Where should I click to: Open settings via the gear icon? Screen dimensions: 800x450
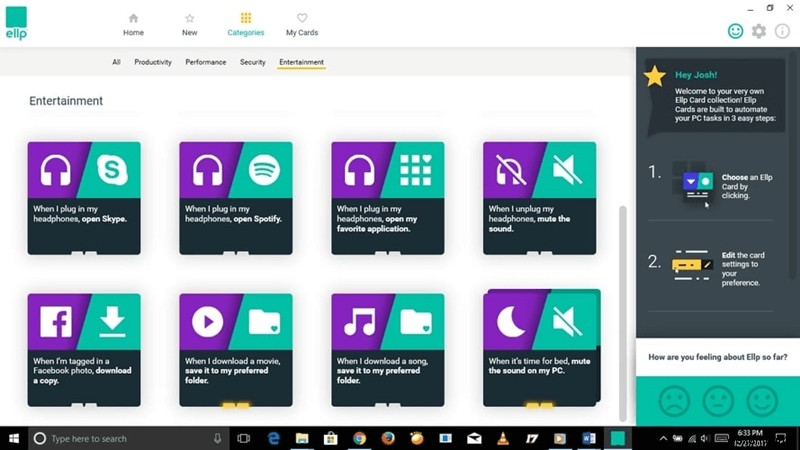coord(759,31)
